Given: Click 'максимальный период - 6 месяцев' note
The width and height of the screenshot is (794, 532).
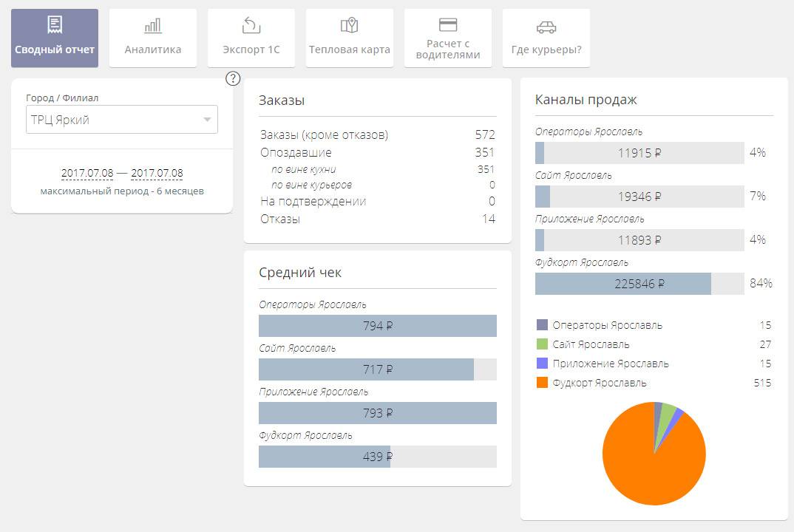Looking at the screenshot, I should click(x=122, y=191).
